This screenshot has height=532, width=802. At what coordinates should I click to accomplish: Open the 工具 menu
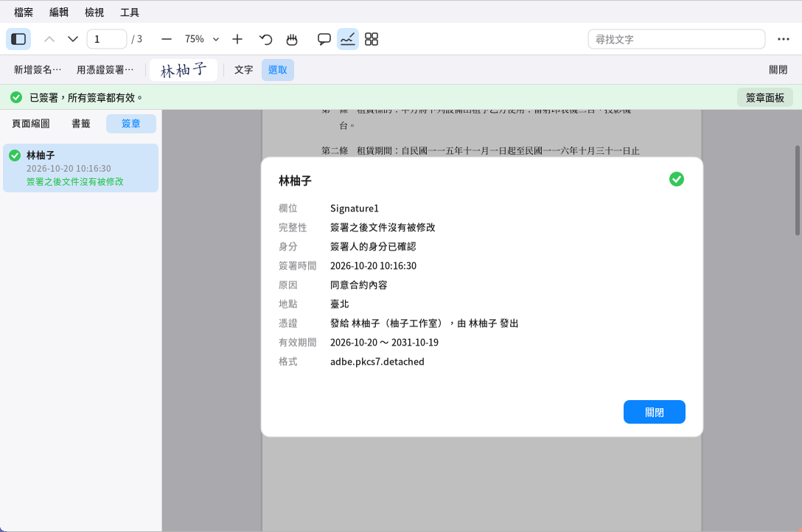[x=130, y=13]
